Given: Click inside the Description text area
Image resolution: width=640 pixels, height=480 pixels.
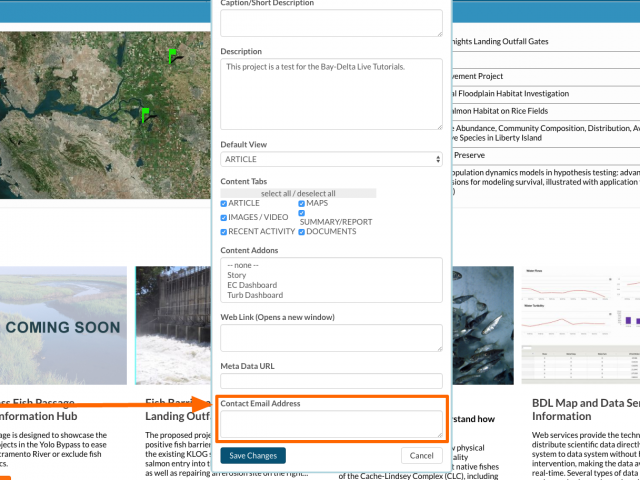Looking at the screenshot, I should [331, 94].
